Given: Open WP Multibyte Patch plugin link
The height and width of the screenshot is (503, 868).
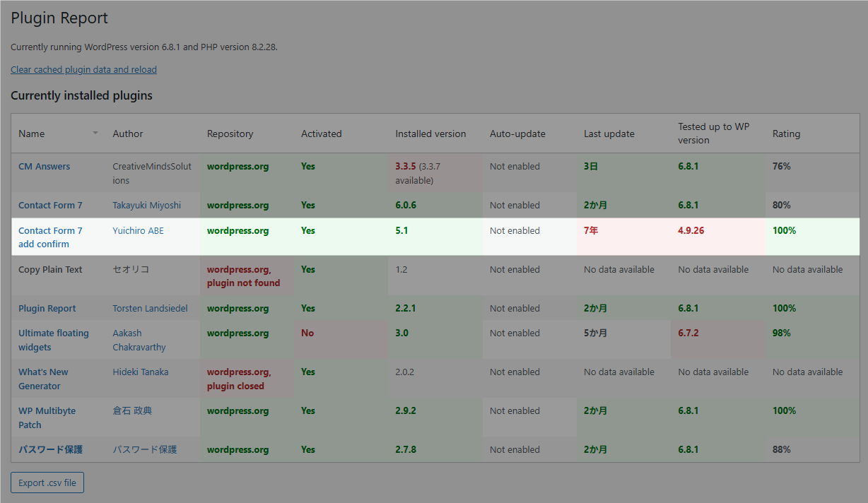Looking at the screenshot, I should point(47,418).
